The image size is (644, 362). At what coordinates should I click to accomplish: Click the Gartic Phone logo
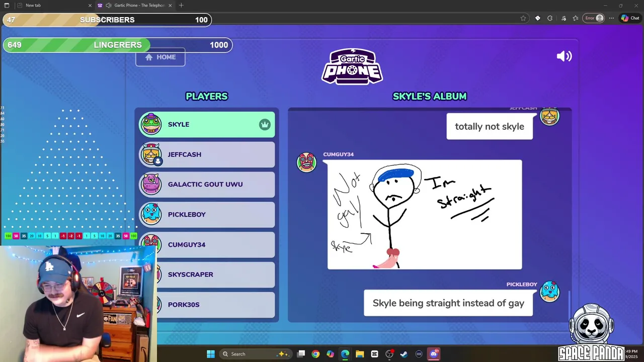352,66
